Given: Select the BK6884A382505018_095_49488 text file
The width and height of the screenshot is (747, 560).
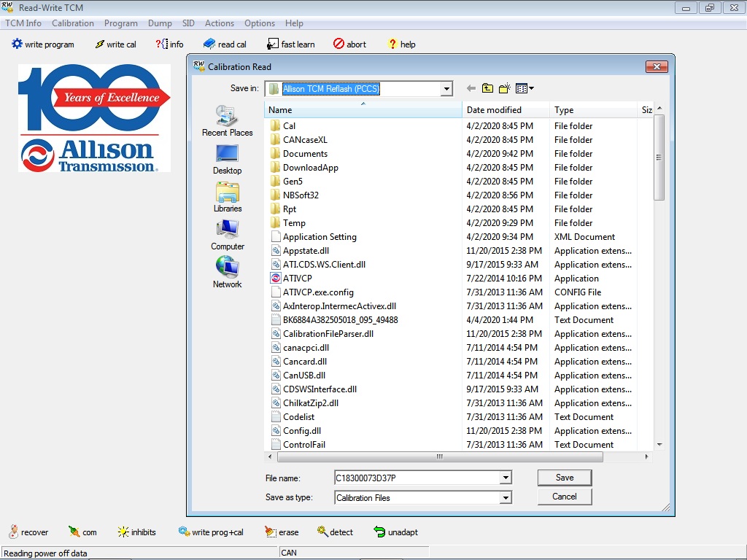Looking at the screenshot, I should pos(334,319).
